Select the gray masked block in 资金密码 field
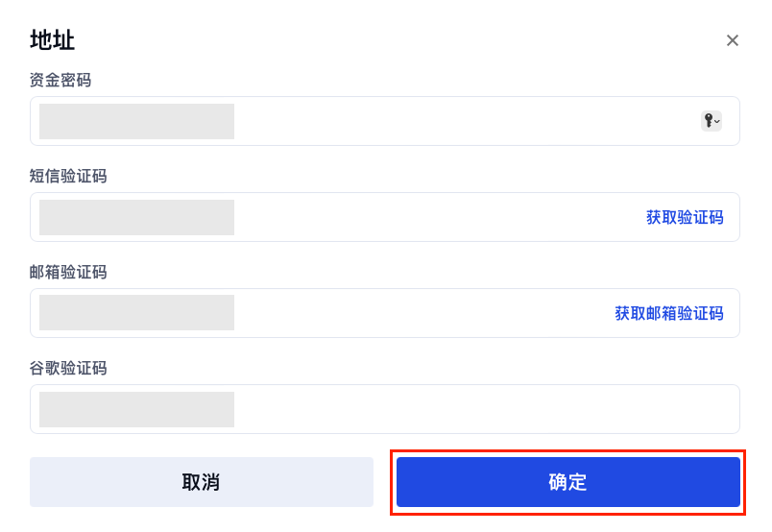This screenshot has height=532, width=772. 136,121
